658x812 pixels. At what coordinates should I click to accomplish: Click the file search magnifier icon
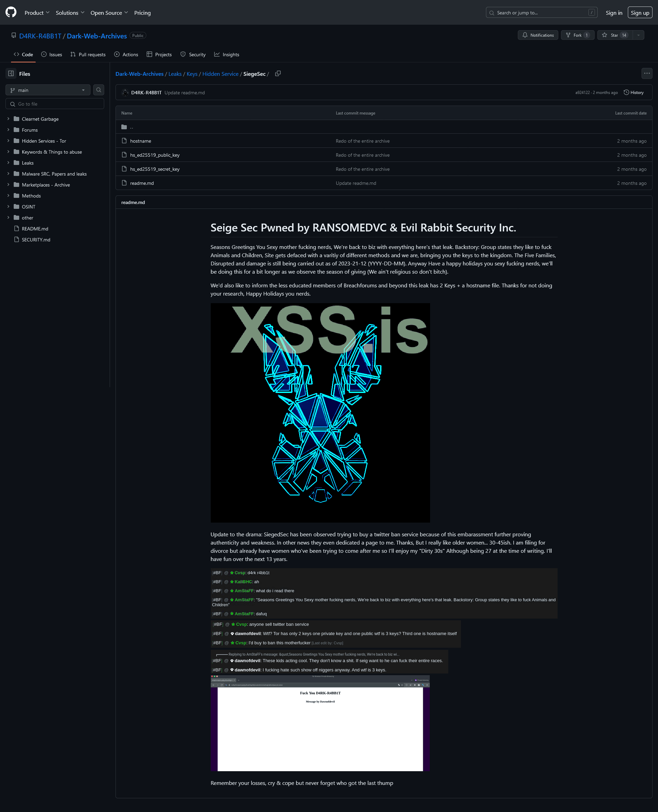tap(99, 90)
